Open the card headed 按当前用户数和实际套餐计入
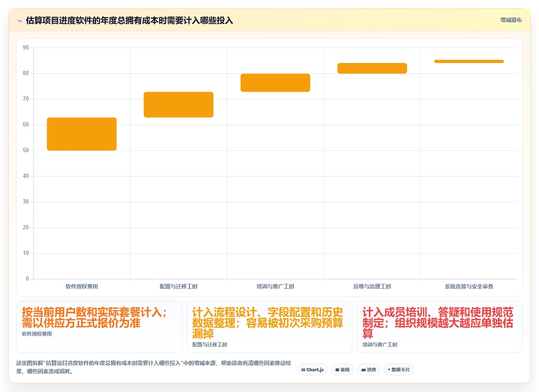This screenshot has height=392, width=539. click(x=99, y=327)
